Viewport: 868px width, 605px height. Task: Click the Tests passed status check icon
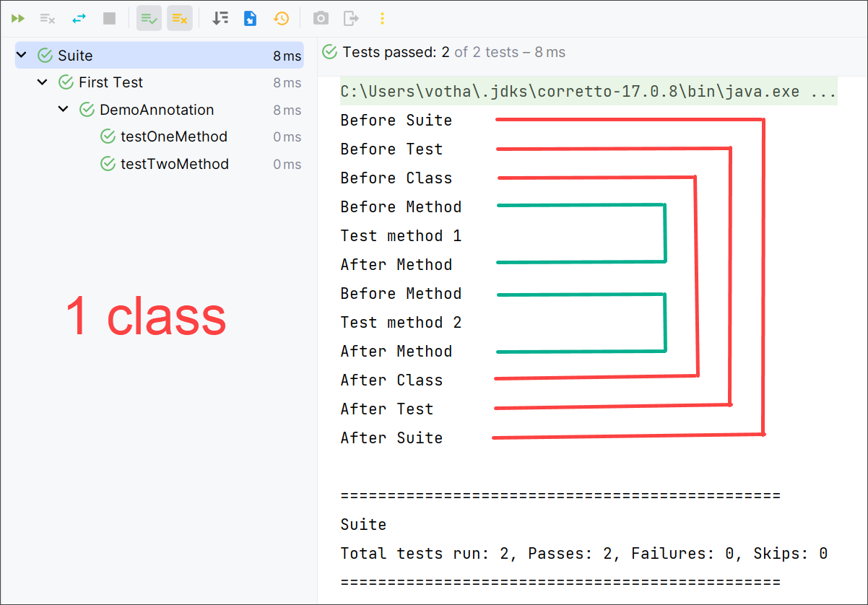(x=330, y=52)
